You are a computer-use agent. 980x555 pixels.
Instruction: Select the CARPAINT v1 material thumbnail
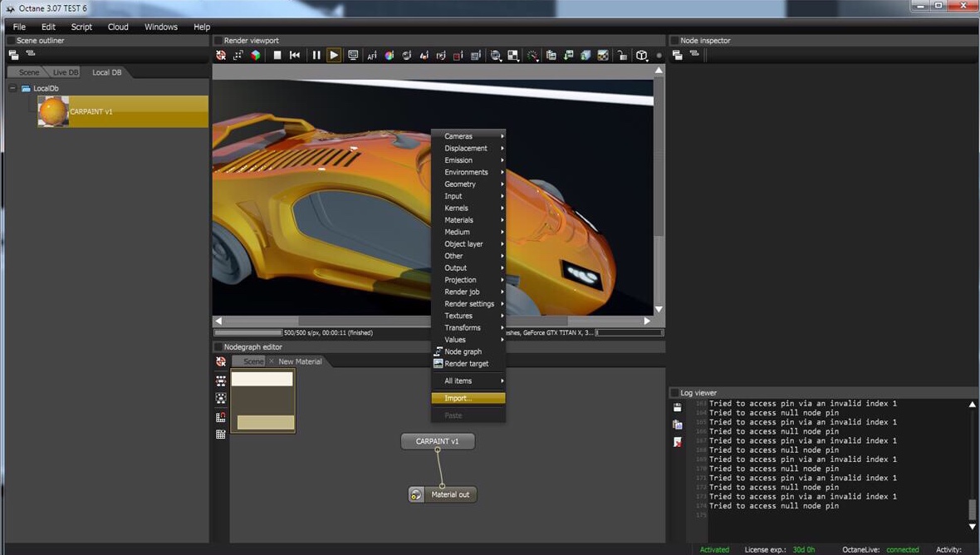tap(53, 111)
